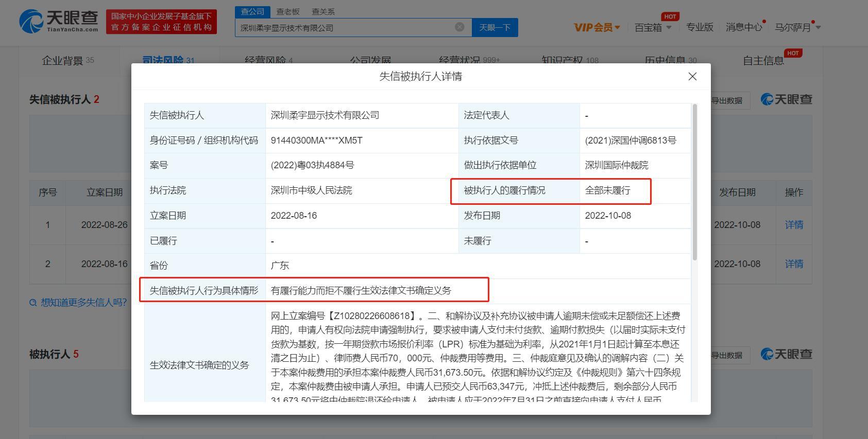This screenshot has height=439, width=868.
Task: Click the 国家中小企业发展子基金旗下 red banner
Action: [x=161, y=22]
